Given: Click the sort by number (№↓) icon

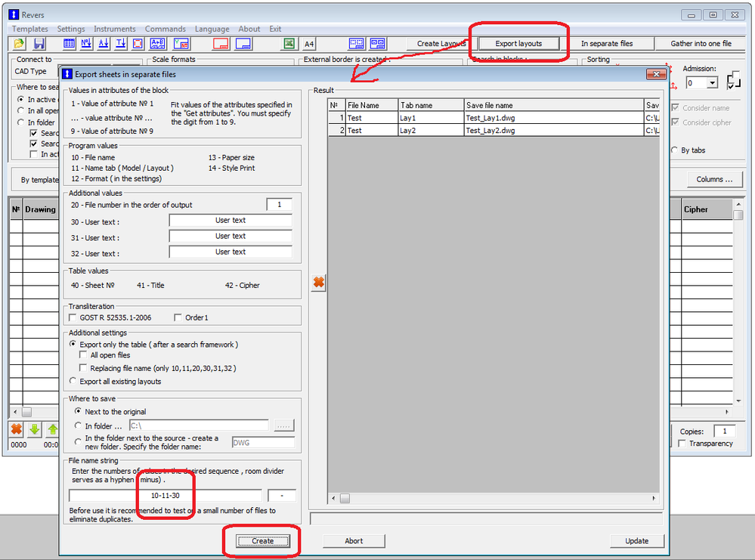Looking at the screenshot, I should point(86,44).
